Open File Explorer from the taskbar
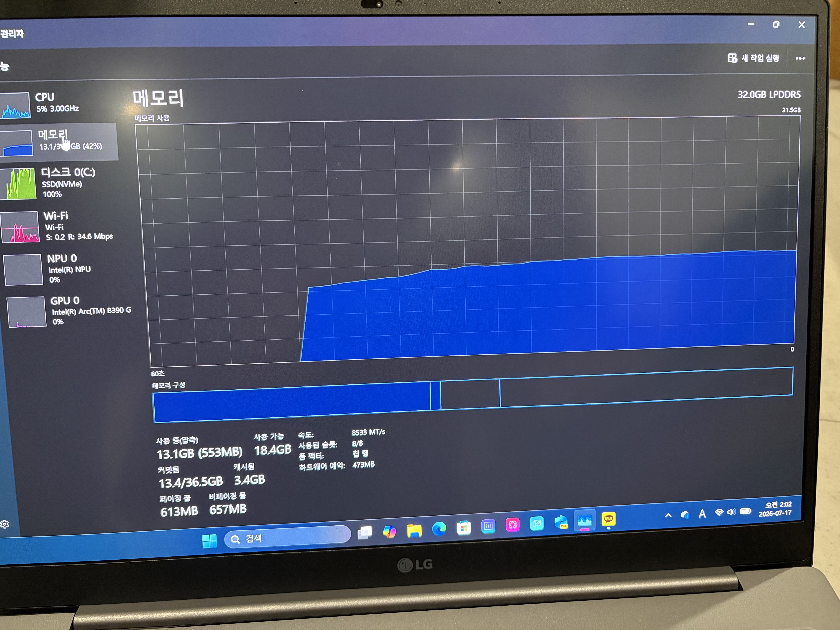The height and width of the screenshot is (630, 840). [x=414, y=530]
